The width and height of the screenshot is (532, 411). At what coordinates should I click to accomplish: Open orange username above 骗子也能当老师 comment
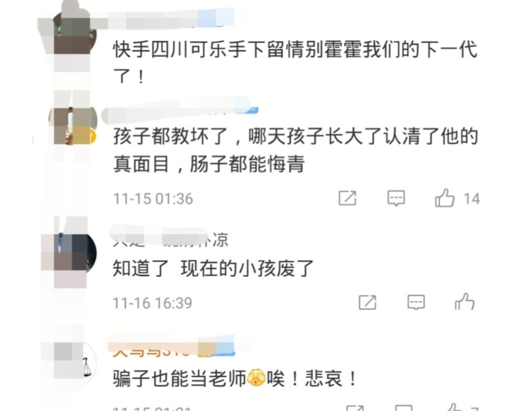(174, 350)
